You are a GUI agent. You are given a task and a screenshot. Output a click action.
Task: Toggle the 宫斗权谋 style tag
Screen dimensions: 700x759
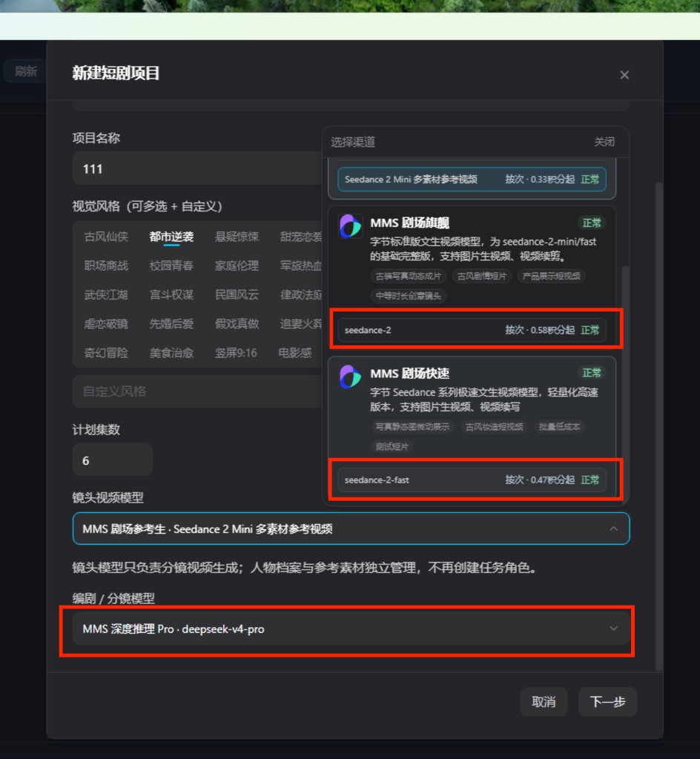point(171,294)
